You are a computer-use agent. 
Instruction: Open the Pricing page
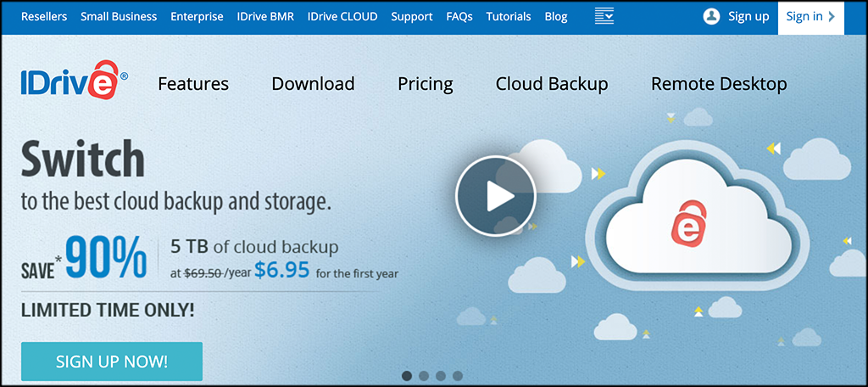pyautogui.click(x=426, y=84)
